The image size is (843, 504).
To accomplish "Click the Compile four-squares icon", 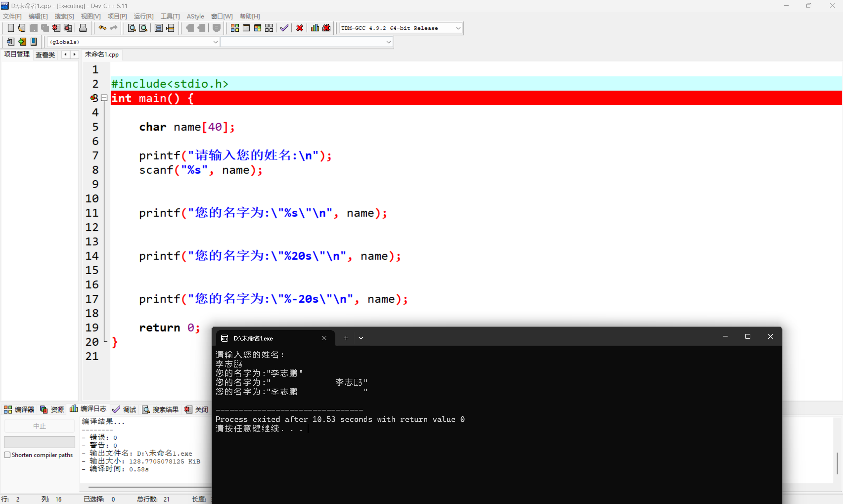I will tap(235, 28).
